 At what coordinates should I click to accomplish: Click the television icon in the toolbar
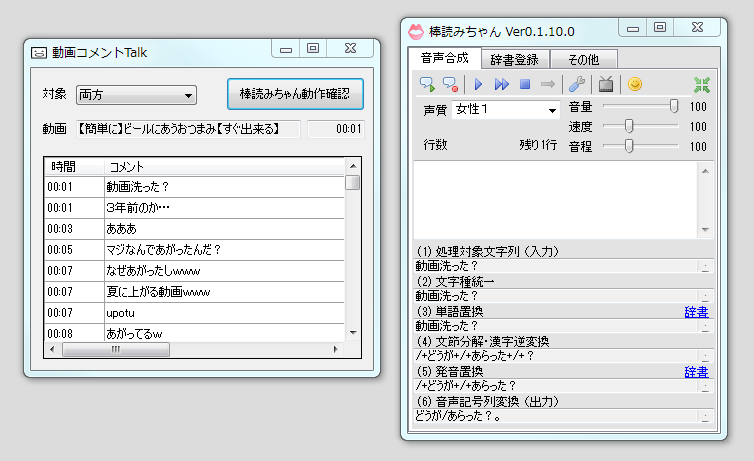pos(606,85)
